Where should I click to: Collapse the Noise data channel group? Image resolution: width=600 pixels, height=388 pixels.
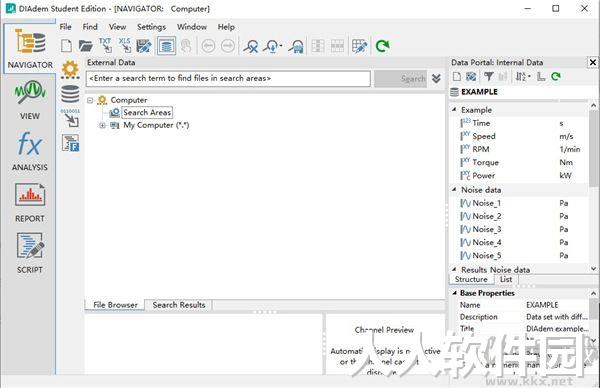pyautogui.click(x=455, y=189)
